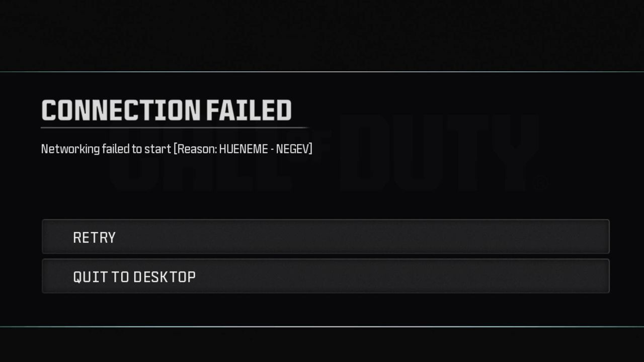Click the HUENEME error code word
This screenshot has width=644, height=362.
[x=244, y=149]
